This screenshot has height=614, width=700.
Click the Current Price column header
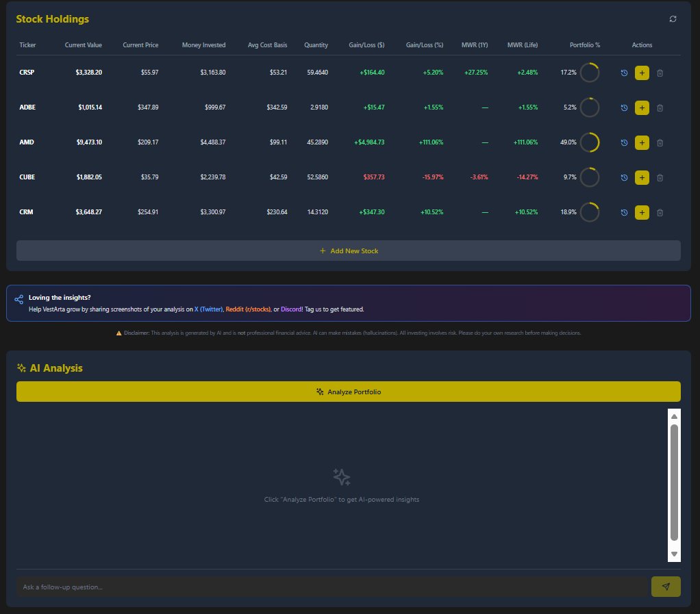point(140,45)
